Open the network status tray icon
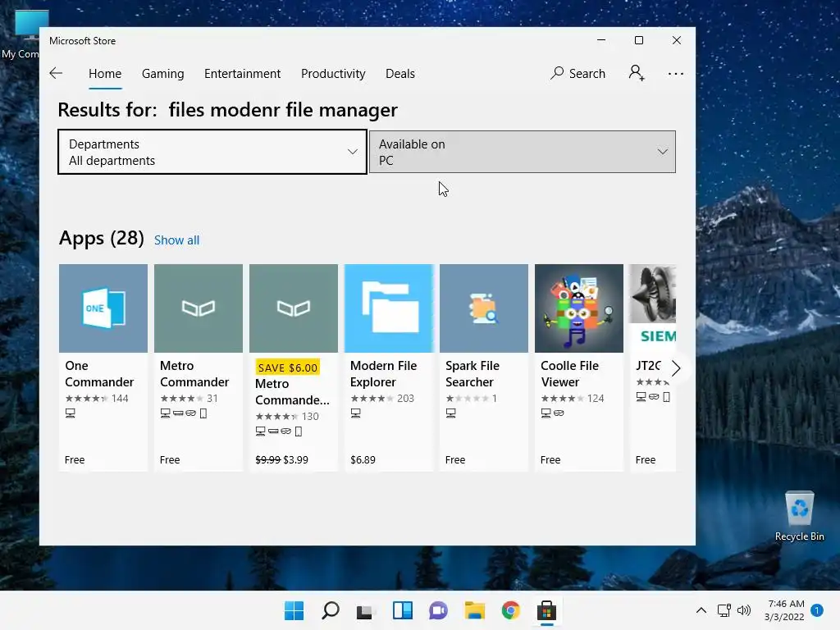Viewport: 840px width, 630px height. (x=724, y=610)
